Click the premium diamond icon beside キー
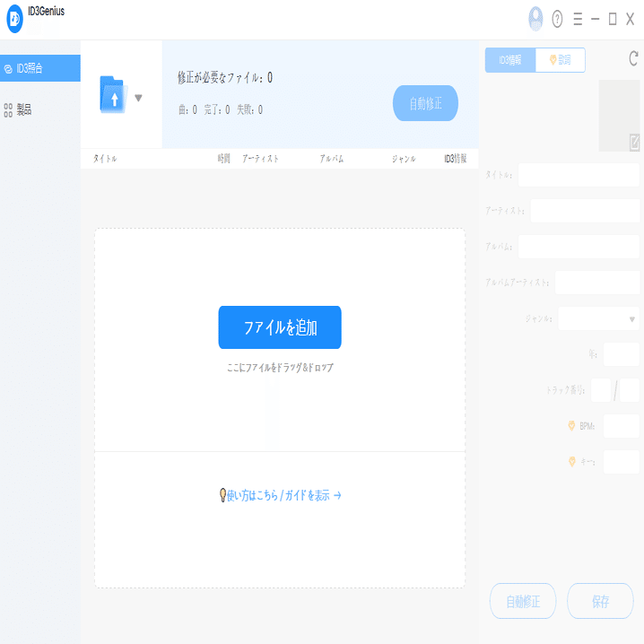Screen dimensions: 644x644 [x=571, y=462]
